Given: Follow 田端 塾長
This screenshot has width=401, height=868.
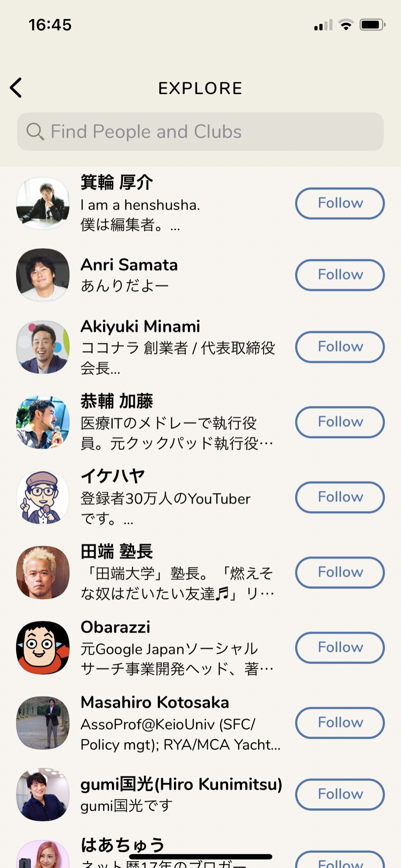Looking at the screenshot, I should click(340, 572).
